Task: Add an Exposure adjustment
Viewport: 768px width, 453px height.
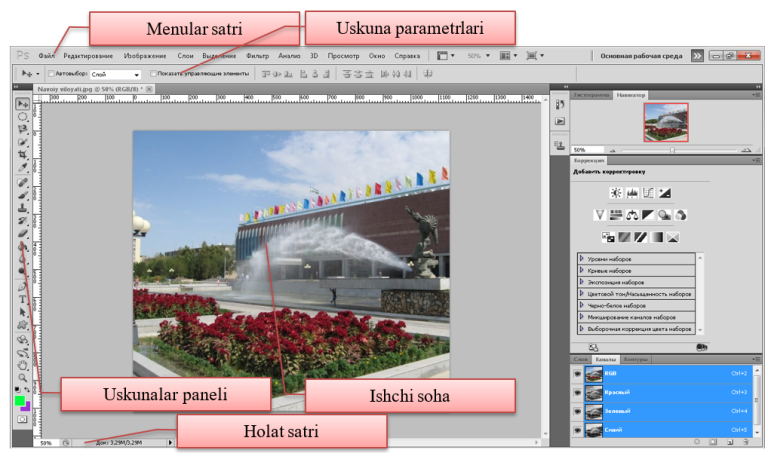Action: click(x=665, y=193)
